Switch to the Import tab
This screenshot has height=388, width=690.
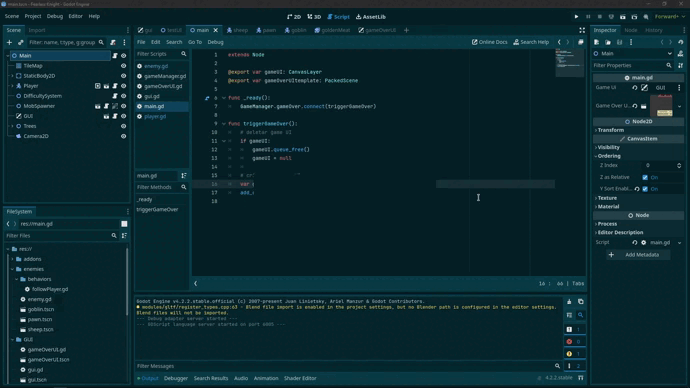point(37,30)
